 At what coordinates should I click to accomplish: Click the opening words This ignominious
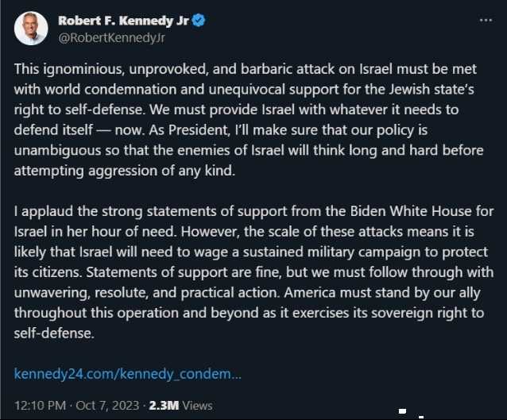point(69,69)
